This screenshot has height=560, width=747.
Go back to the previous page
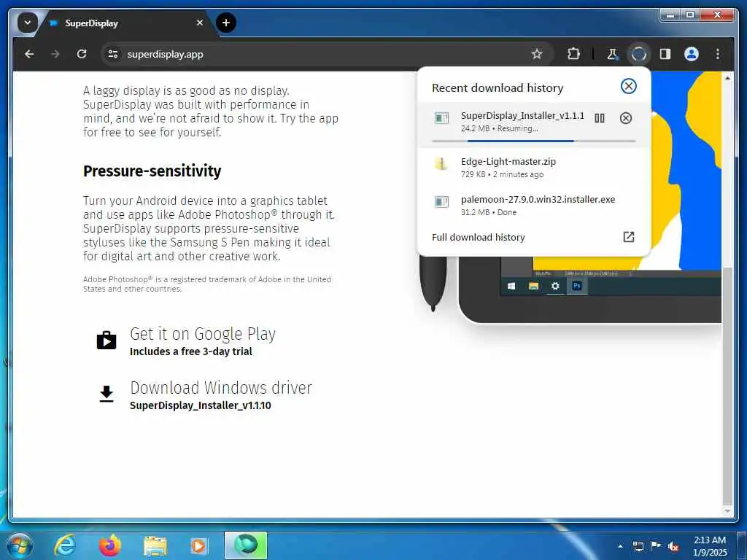click(x=29, y=54)
